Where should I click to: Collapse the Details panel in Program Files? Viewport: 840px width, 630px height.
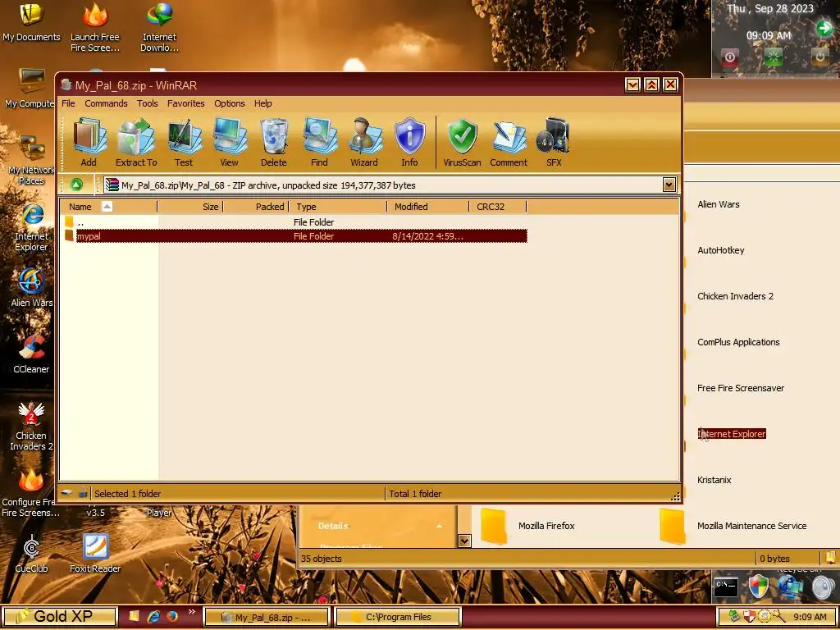(x=439, y=526)
